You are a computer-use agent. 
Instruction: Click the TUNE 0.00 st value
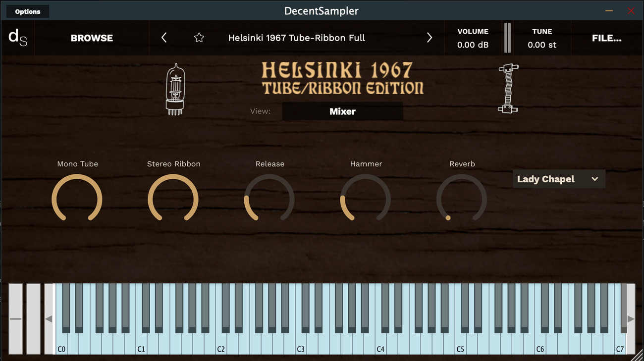pos(542,45)
